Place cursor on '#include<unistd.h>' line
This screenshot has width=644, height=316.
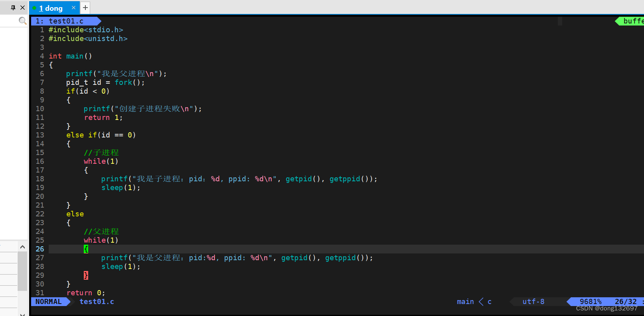point(88,39)
